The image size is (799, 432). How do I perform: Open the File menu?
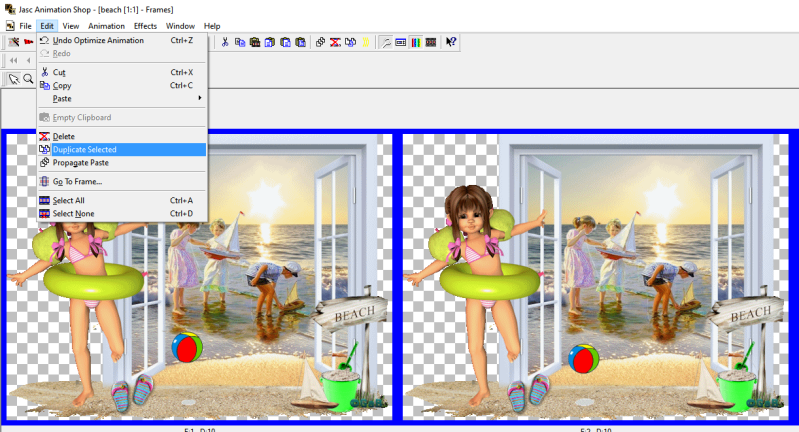[x=26, y=25]
